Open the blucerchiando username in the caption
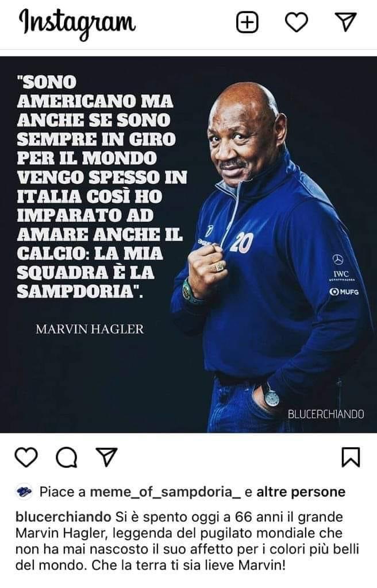The image size is (377, 588). coord(63,517)
